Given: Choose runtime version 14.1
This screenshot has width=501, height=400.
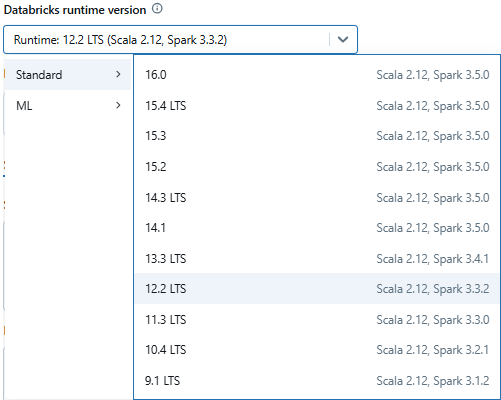Looking at the screenshot, I should pyautogui.click(x=317, y=228).
